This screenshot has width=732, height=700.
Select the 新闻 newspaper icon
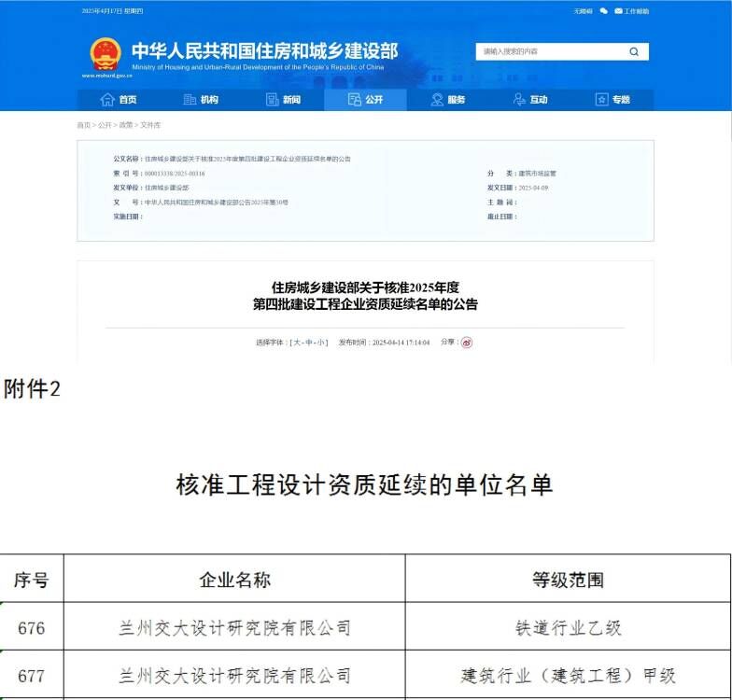(x=273, y=100)
